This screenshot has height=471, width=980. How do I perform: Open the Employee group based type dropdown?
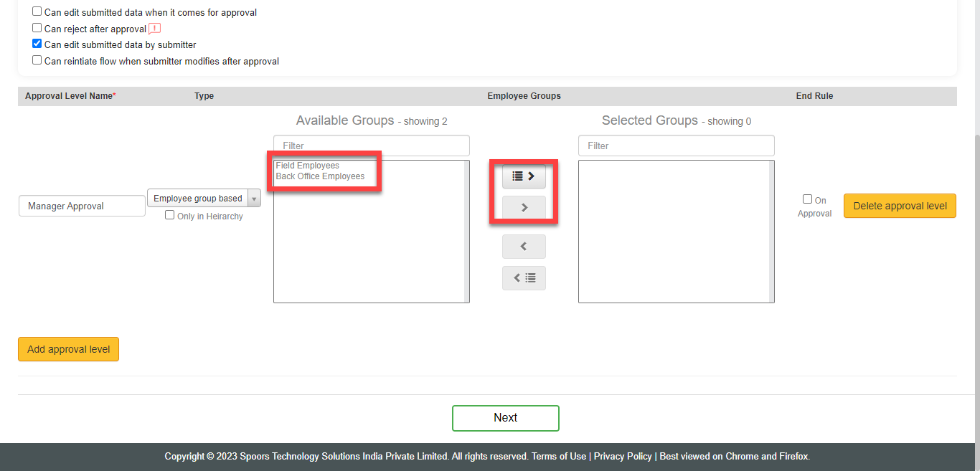pos(204,199)
